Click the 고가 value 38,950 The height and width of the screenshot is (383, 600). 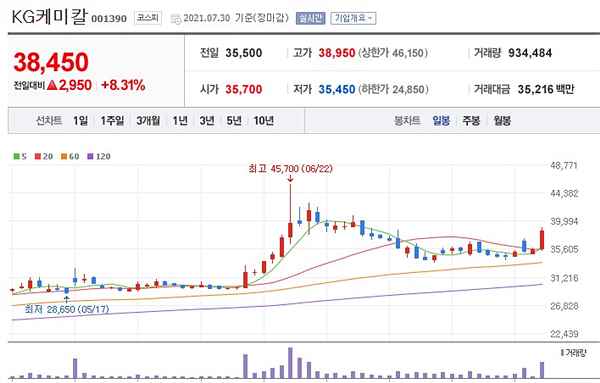click(x=337, y=53)
